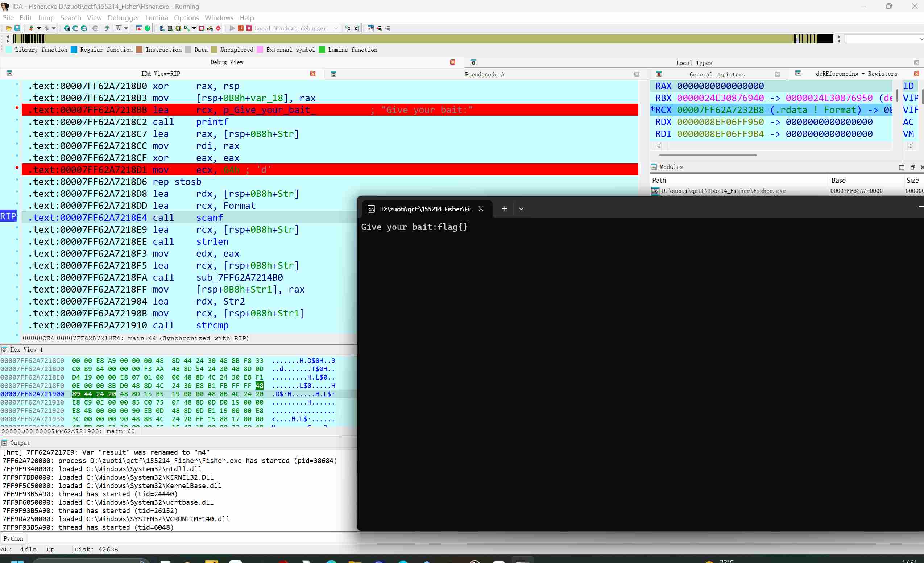Screen dimensions: 924x563
Task: Toggle breakpoint at mov ecx, 64h line
Action: [x=17, y=167]
